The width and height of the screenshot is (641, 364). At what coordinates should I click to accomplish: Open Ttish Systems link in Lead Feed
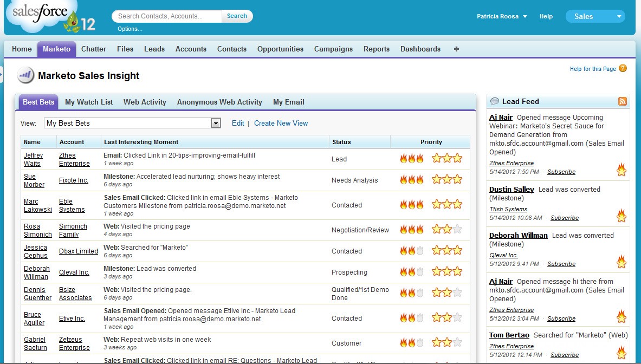click(508, 209)
